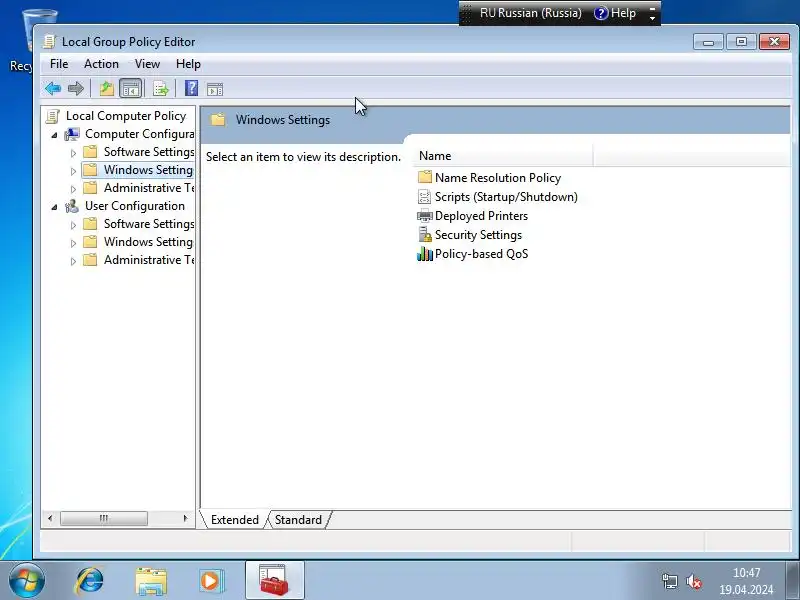Open Name Resolution Policy folder icon
800x600 pixels.
click(424, 178)
